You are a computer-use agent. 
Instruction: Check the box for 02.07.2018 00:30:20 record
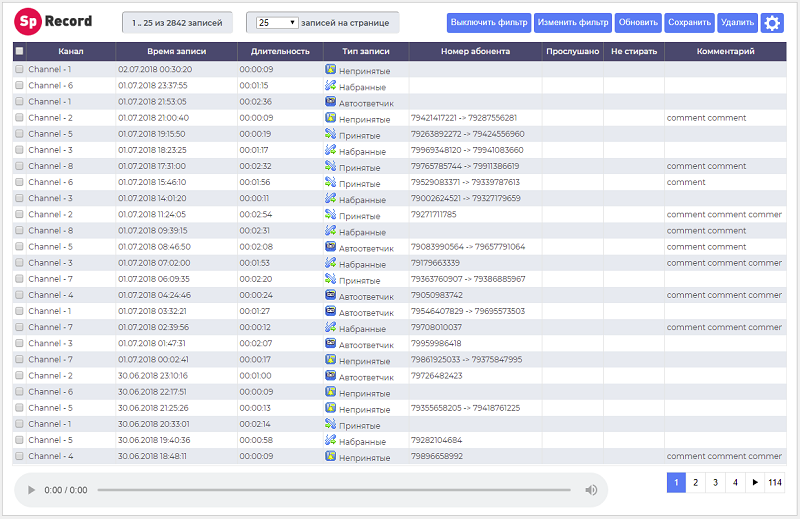pos(20,70)
